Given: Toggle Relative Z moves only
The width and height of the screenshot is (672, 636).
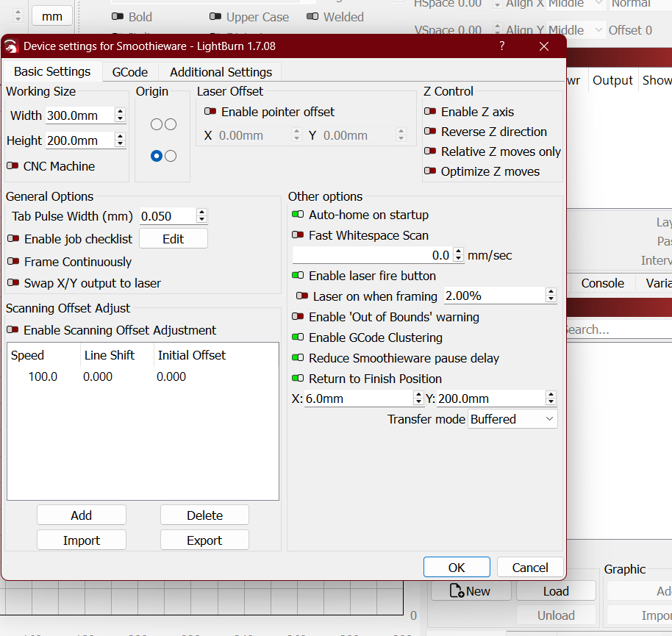Looking at the screenshot, I should coord(430,151).
